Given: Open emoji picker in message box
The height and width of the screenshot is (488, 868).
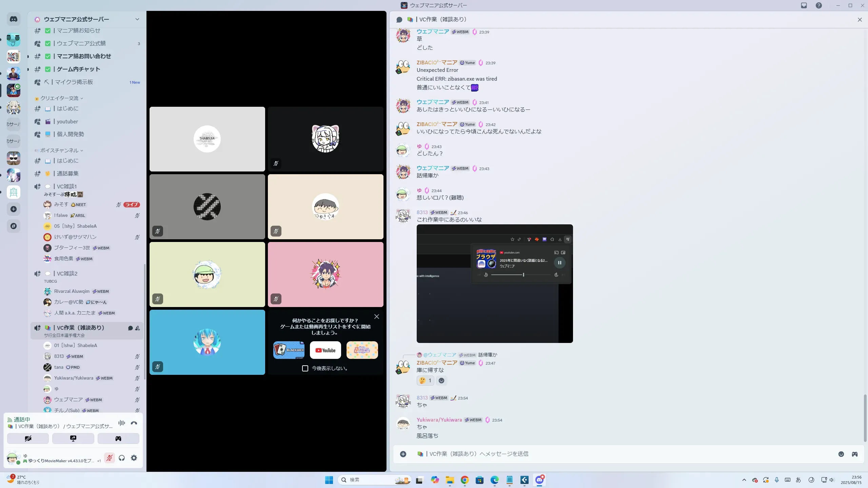Looking at the screenshot, I should pyautogui.click(x=841, y=454).
